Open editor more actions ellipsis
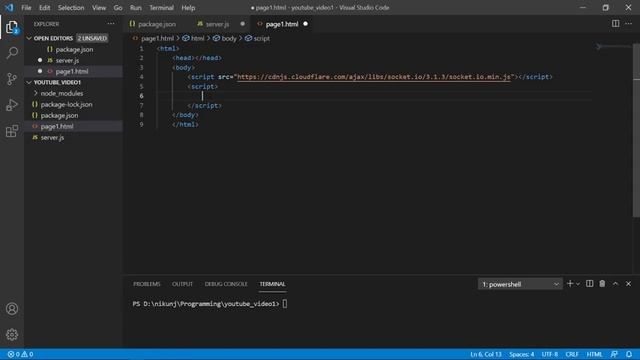The height and width of the screenshot is (360, 640). tap(629, 24)
